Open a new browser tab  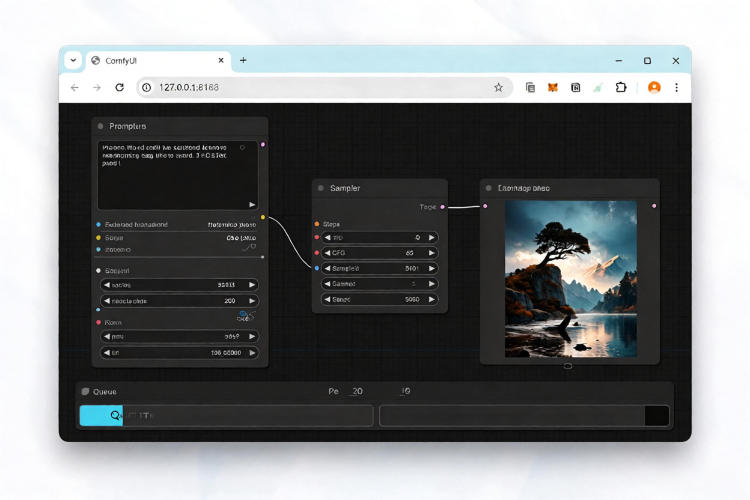pos(243,60)
